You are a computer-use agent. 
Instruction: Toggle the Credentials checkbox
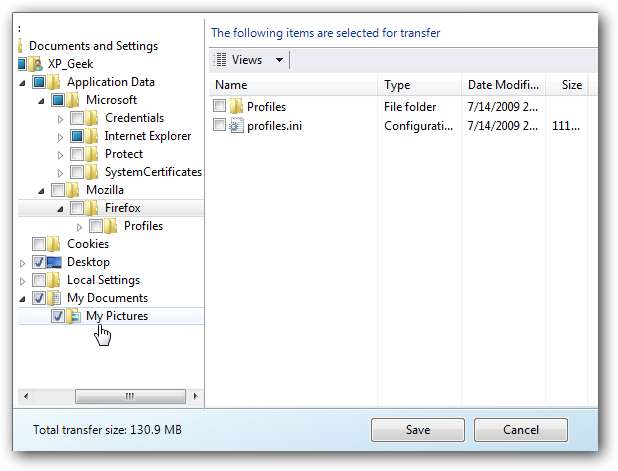[x=77, y=118]
